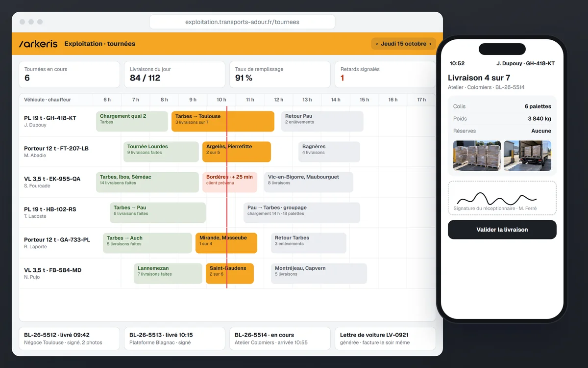Open the BL-26-5514 en cours card
This screenshot has width=588, height=368.
tap(280, 339)
